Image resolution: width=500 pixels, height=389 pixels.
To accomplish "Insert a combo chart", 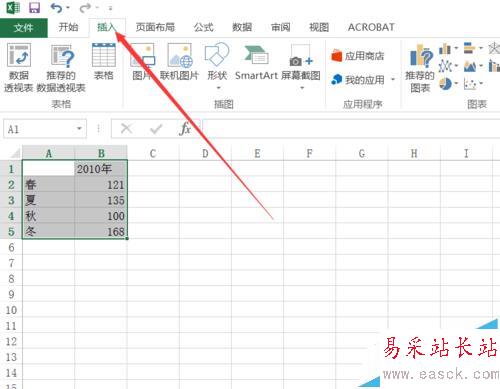I will [494, 66].
